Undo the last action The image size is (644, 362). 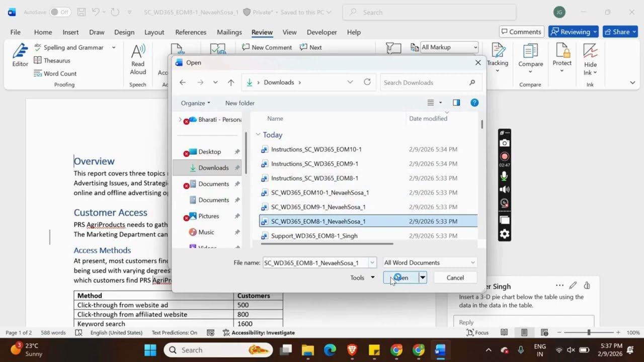coord(97,12)
